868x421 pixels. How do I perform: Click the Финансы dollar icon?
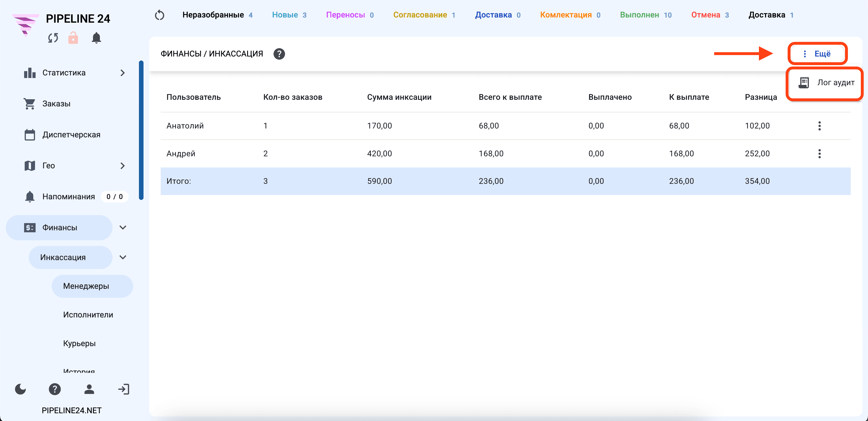click(30, 227)
